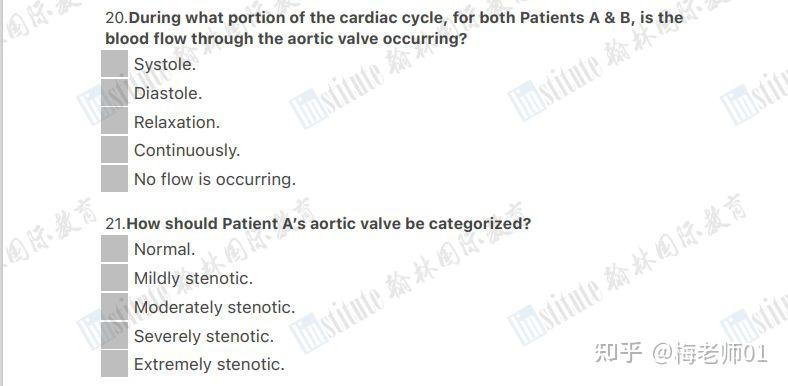
Task: Click the 'No flow is occurring.' label
Action: 215,179
